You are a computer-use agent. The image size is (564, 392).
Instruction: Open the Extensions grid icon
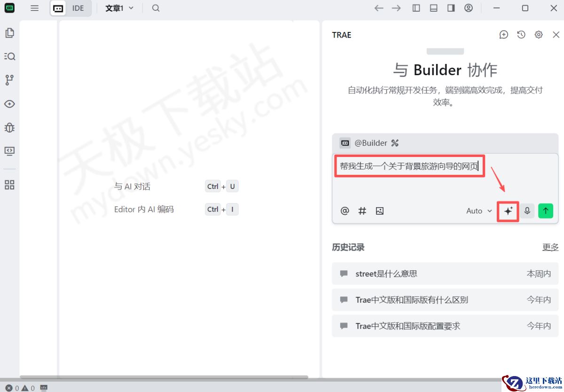click(x=9, y=185)
